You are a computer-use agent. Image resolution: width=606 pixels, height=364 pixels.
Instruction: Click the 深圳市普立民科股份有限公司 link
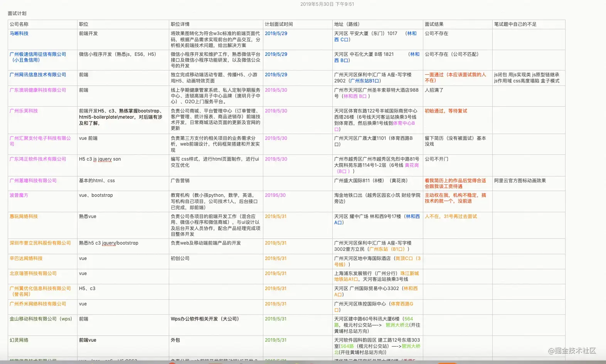(x=40, y=243)
